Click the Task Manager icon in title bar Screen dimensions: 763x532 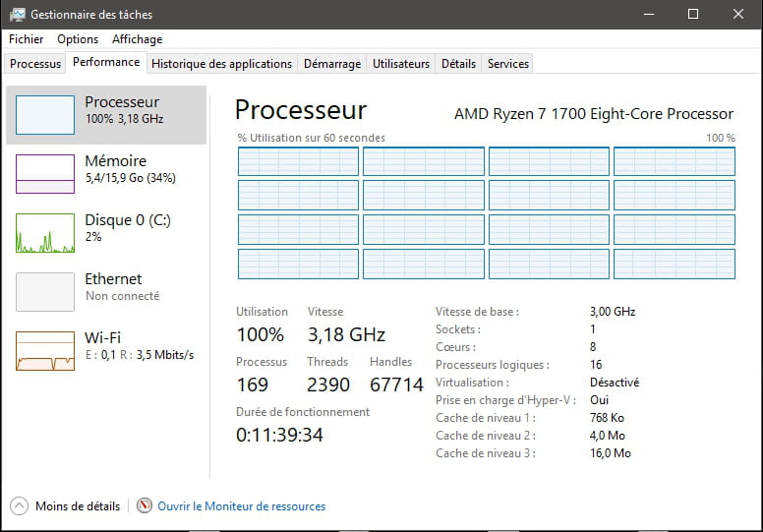click(17, 15)
